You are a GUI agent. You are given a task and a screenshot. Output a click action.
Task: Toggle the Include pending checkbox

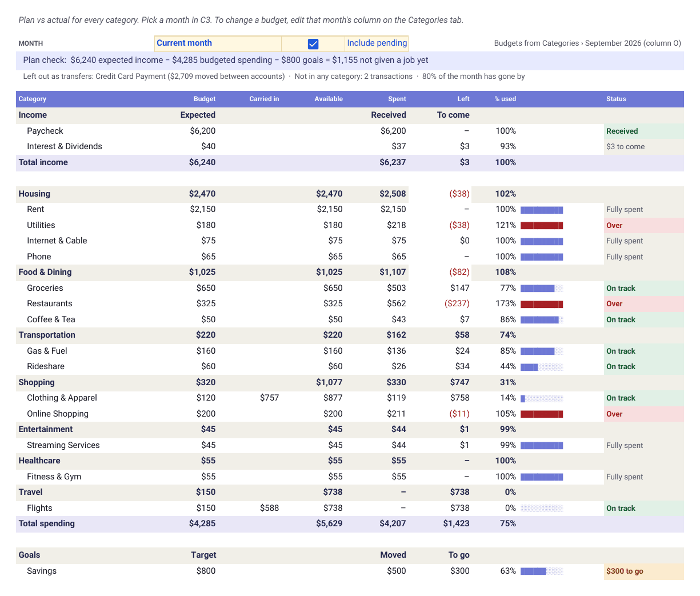pyautogui.click(x=313, y=43)
